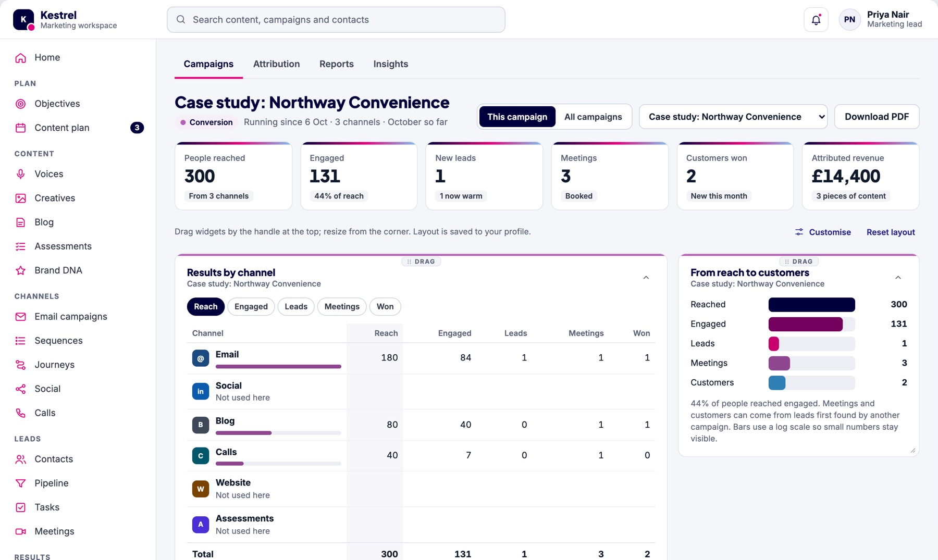Select the Reach metric pill

[206, 307]
